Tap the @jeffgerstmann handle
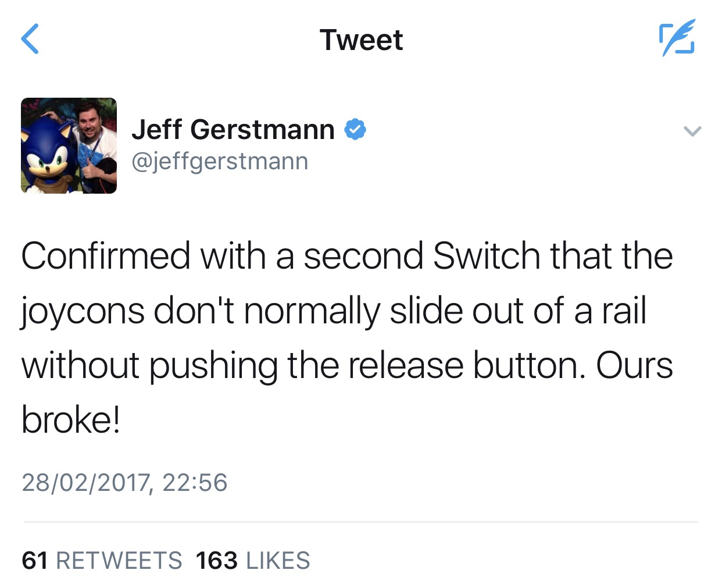Viewport: 722px width, 588px height. [220, 161]
